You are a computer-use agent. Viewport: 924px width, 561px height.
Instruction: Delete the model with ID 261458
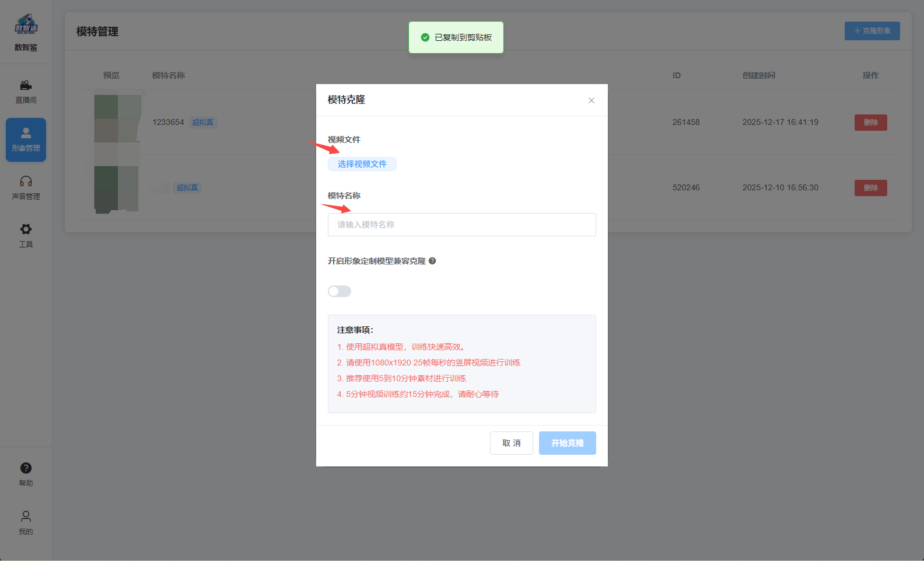click(x=871, y=123)
